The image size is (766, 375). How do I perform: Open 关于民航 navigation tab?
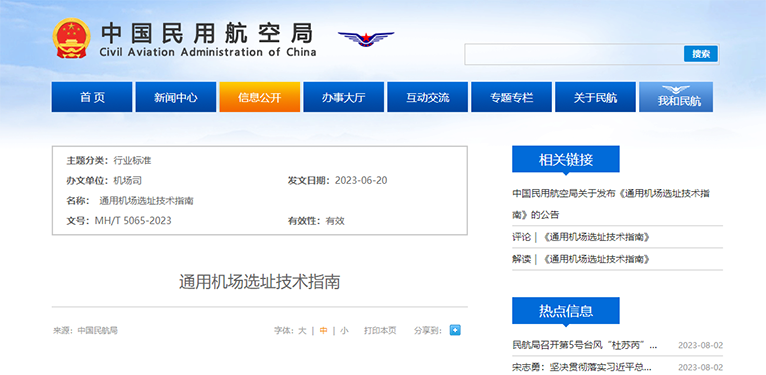pos(596,97)
